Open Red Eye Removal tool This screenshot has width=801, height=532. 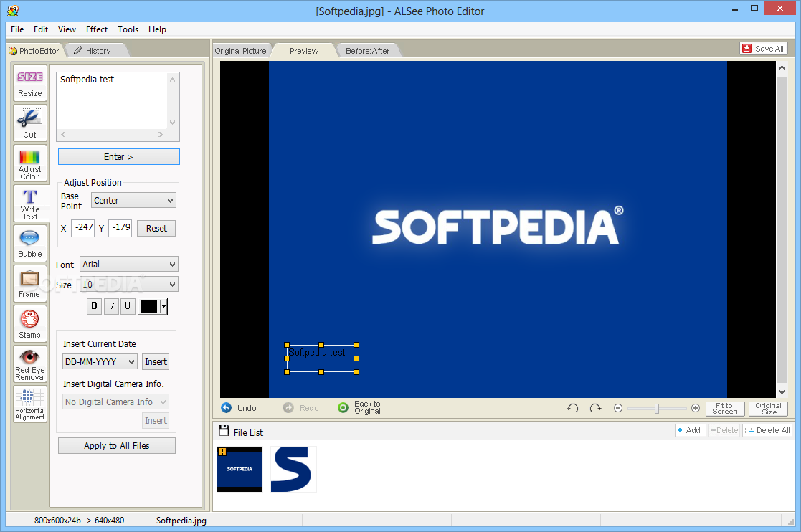(x=30, y=364)
